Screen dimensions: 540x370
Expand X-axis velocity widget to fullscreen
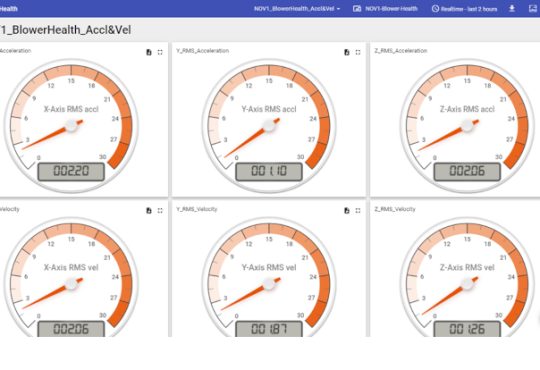pos(160,210)
